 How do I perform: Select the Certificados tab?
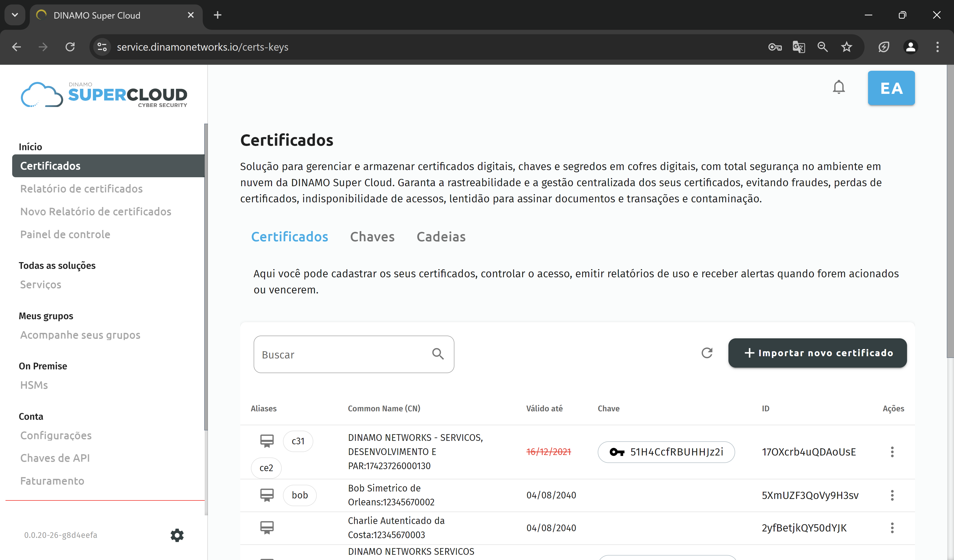tap(290, 237)
